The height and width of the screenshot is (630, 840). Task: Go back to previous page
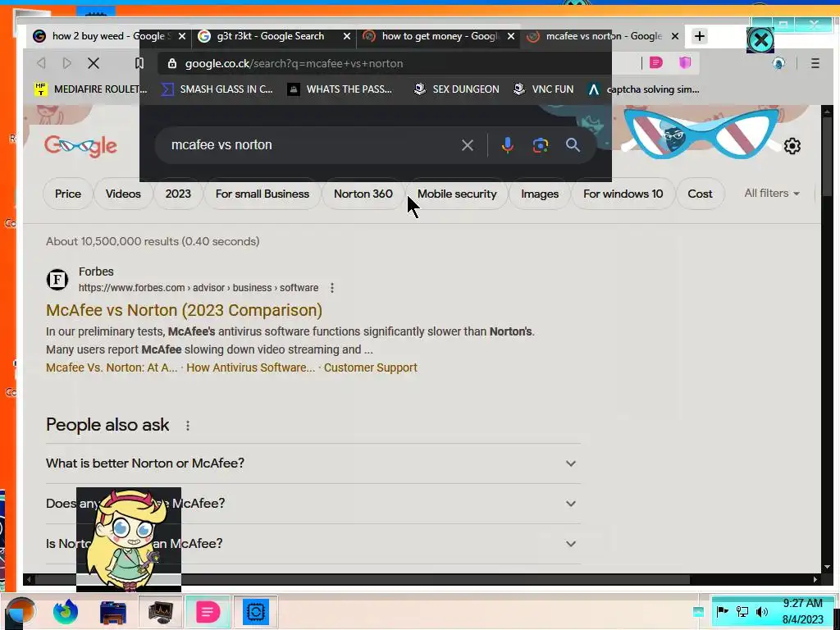click(x=41, y=63)
